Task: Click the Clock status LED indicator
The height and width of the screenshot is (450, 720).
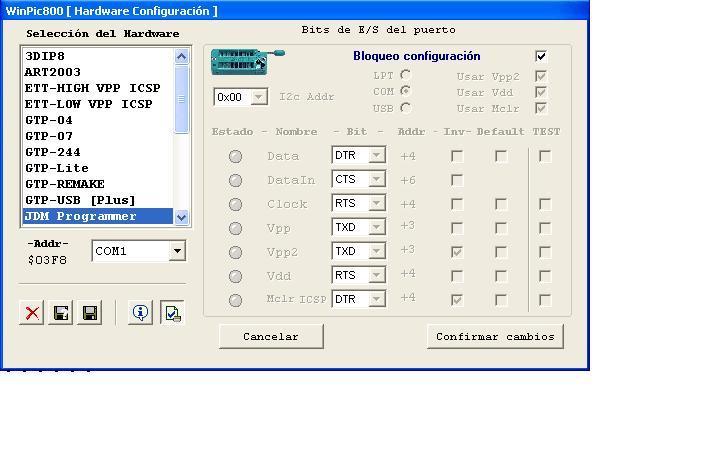Action: point(235,204)
